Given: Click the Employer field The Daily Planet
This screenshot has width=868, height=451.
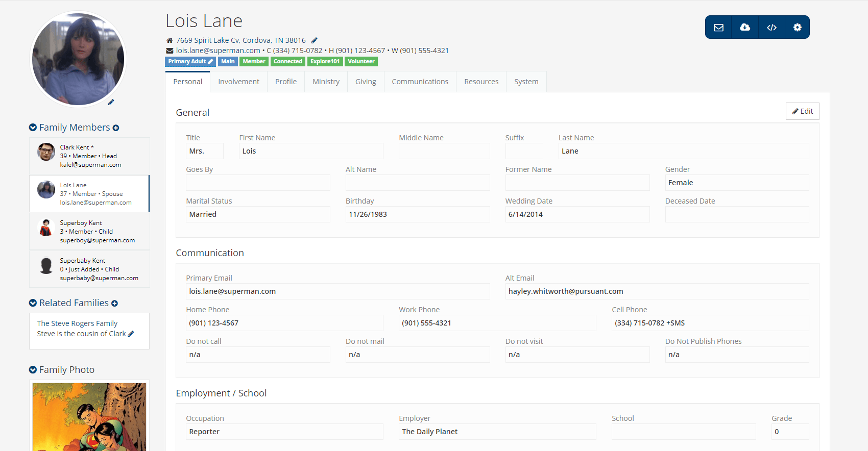Looking at the screenshot, I should click(x=497, y=432).
